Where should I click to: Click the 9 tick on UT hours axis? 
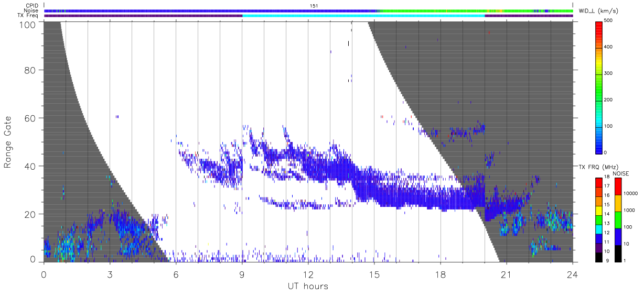coord(242,273)
